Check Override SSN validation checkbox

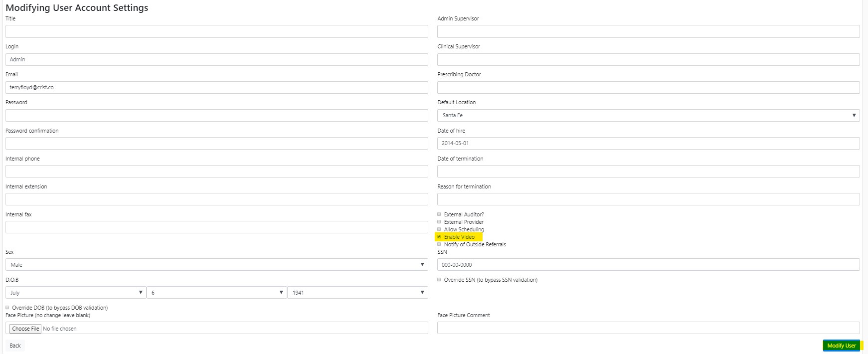[439, 280]
